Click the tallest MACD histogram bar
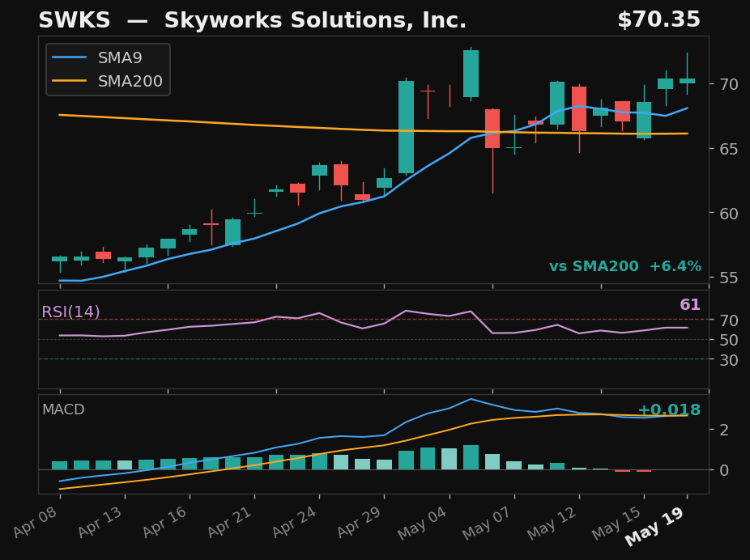The image size is (750, 560). 471,457
